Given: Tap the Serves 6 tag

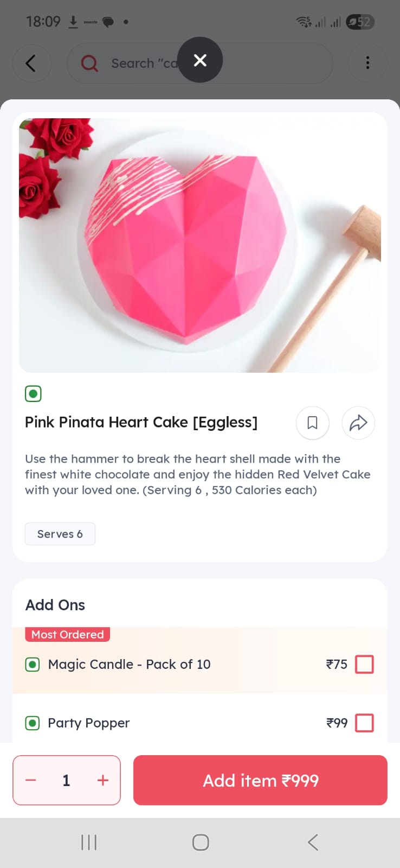Looking at the screenshot, I should pos(60,534).
